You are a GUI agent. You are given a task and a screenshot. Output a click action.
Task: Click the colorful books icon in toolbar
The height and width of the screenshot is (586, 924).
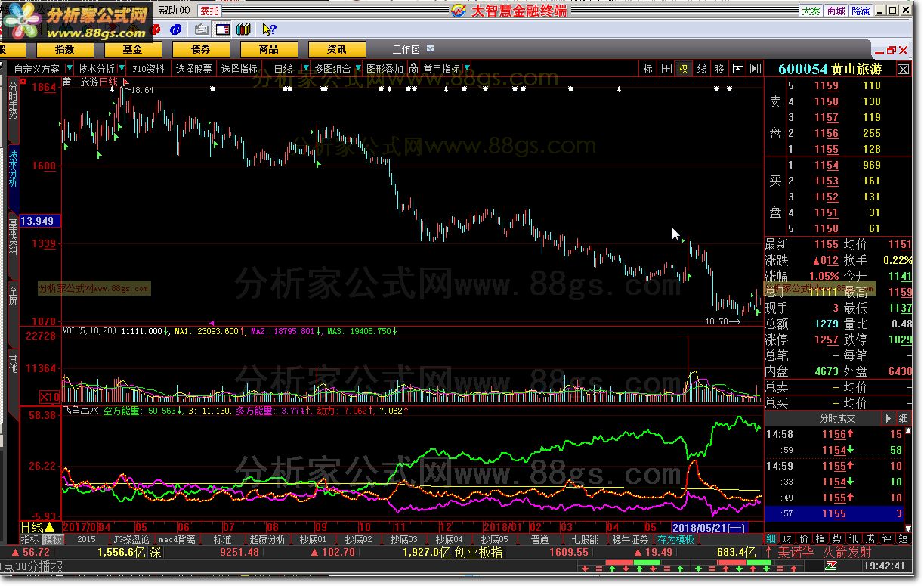(243, 29)
